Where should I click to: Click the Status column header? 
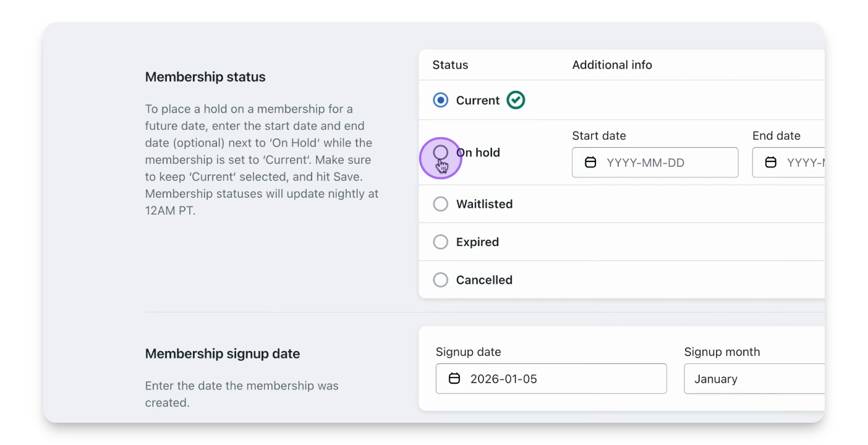[x=450, y=65]
